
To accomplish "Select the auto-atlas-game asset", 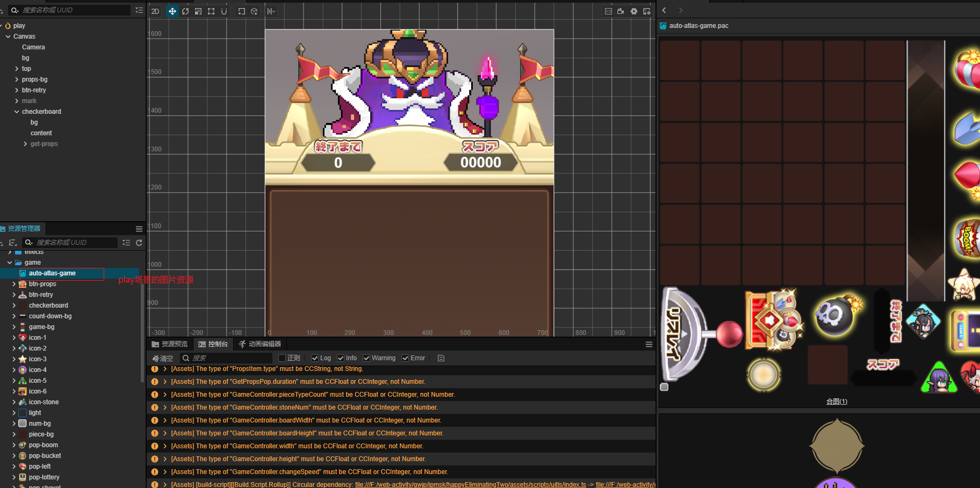I will [x=52, y=273].
